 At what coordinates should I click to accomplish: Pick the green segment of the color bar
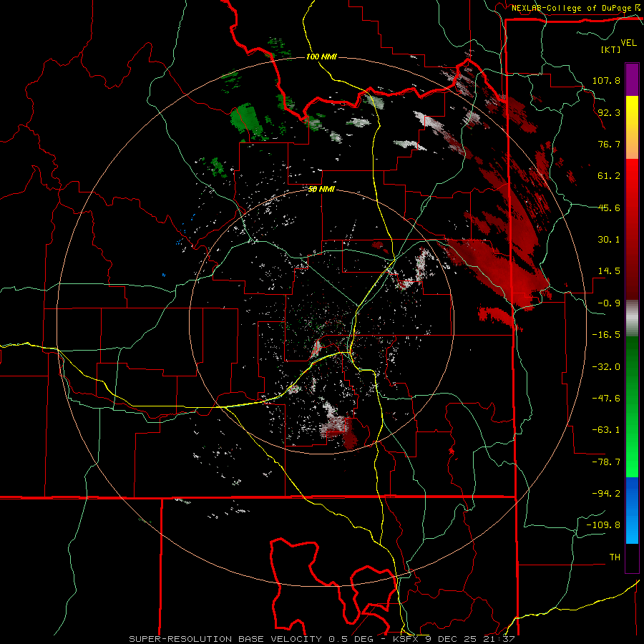[x=632, y=406]
